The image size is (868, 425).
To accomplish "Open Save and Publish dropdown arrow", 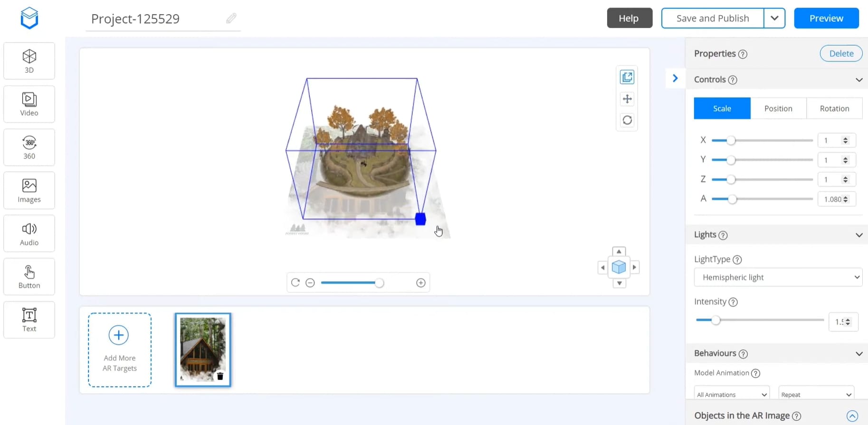I will pyautogui.click(x=774, y=18).
